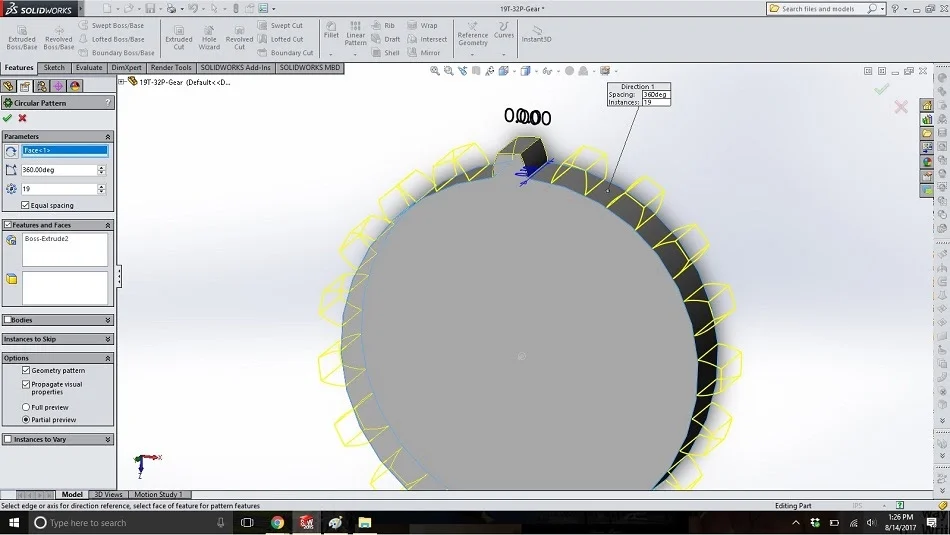Choose the Shell tool

pyautogui.click(x=385, y=53)
